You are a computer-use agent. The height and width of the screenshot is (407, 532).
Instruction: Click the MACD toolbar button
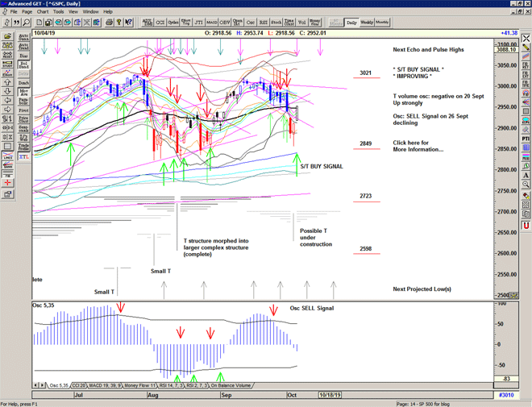coord(210,23)
